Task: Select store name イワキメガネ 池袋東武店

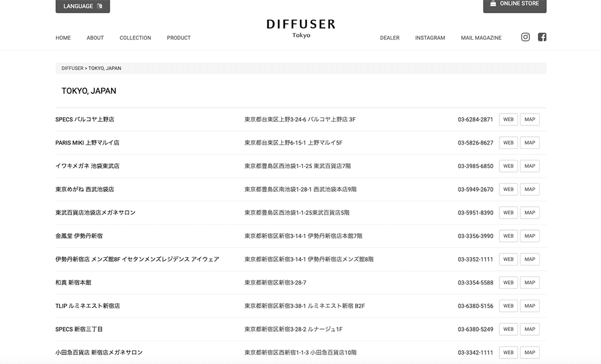Action: [87, 166]
